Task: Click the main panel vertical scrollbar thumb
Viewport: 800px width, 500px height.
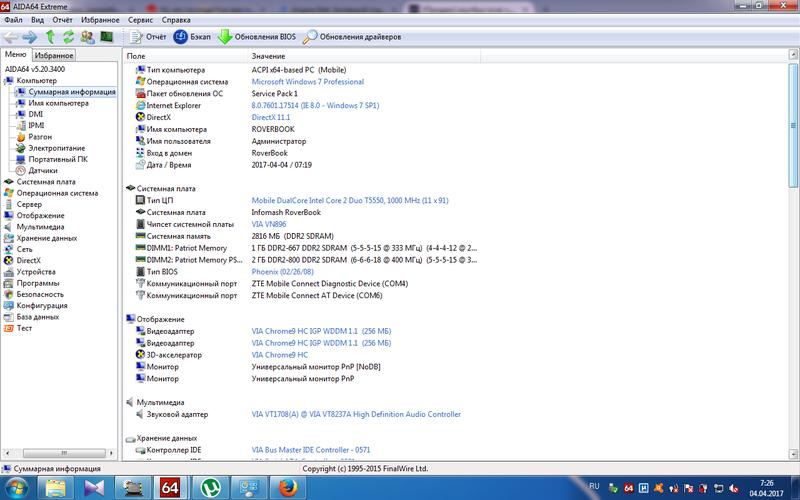Action: coord(793,125)
